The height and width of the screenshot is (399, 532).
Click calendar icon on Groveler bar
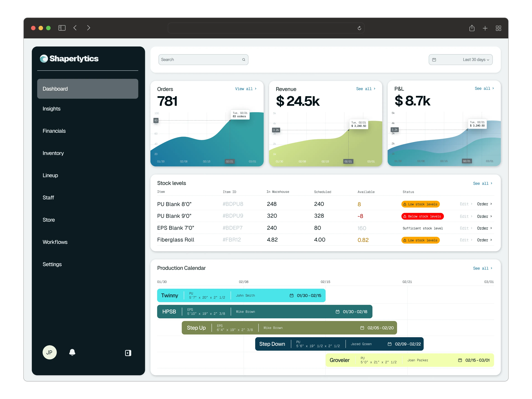pyautogui.click(x=460, y=360)
